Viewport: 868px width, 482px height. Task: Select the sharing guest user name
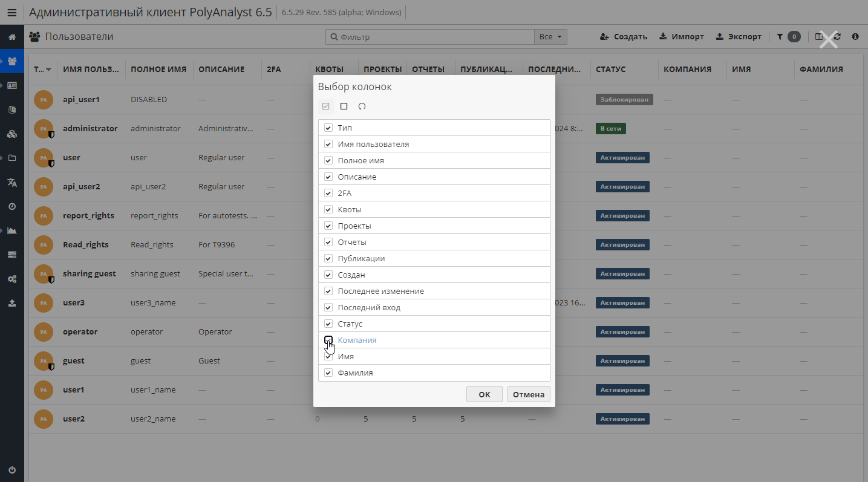[90, 273]
